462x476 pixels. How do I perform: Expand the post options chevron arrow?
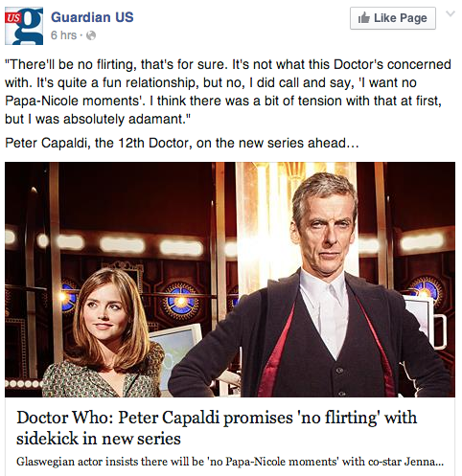click(450, 13)
